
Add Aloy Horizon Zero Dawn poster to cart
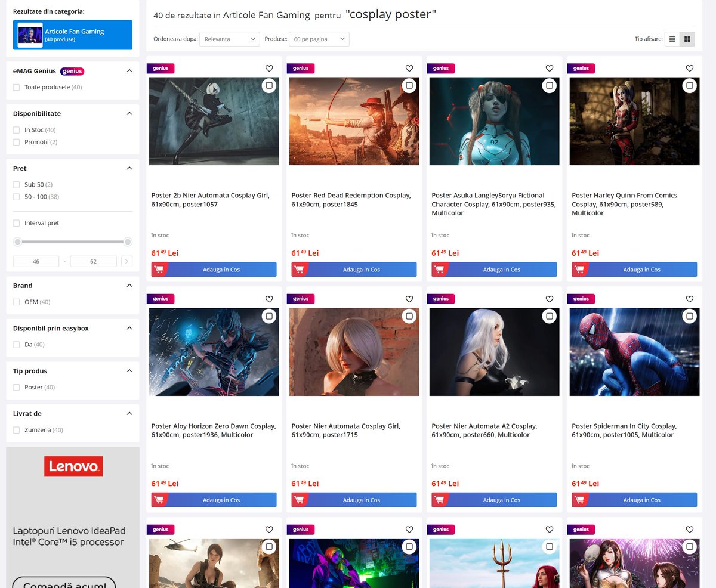click(x=214, y=500)
